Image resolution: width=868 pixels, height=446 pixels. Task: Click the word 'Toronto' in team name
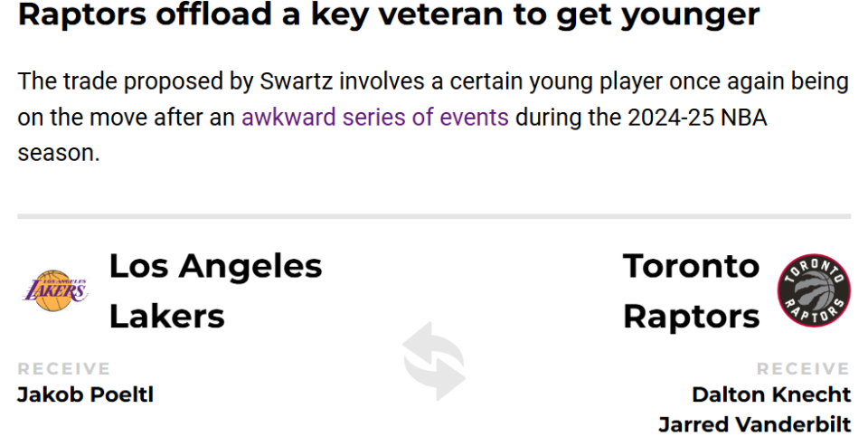pyautogui.click(x=691, y=266)
